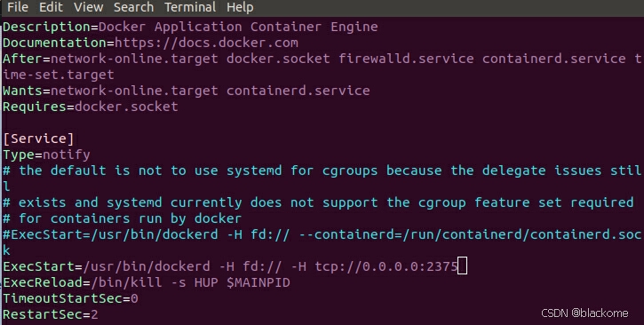Click the block cursor after 2375

[462, 266]
